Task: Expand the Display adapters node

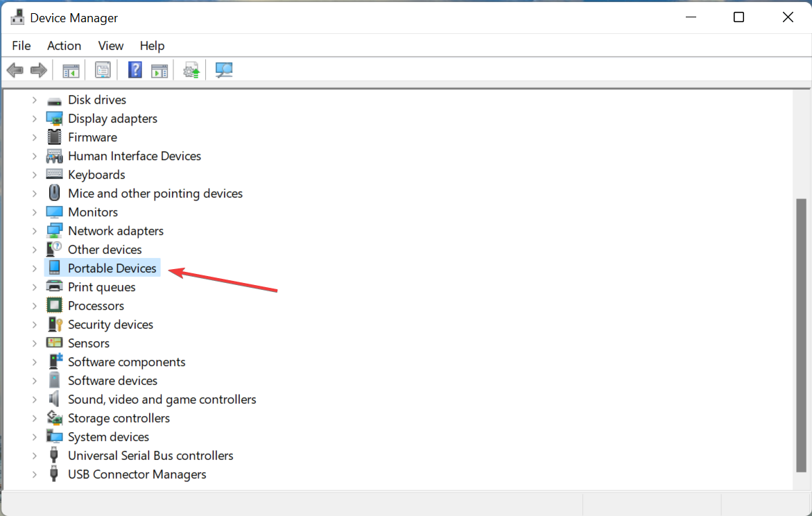Action: tap(34, 119)
